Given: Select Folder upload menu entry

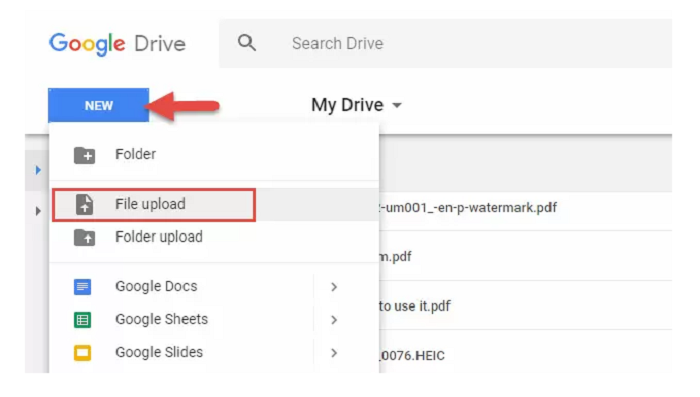Looking at the screenshot, I should pos(158,237).
